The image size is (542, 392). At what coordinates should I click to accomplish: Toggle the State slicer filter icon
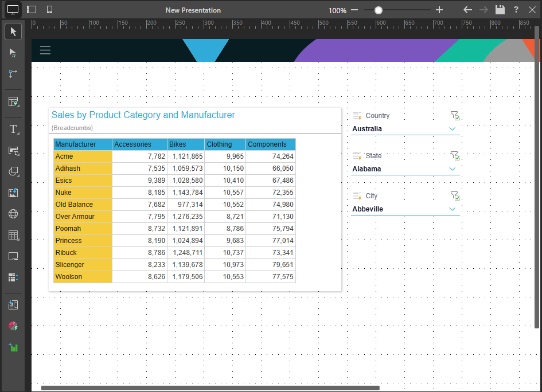pos(455,155)
